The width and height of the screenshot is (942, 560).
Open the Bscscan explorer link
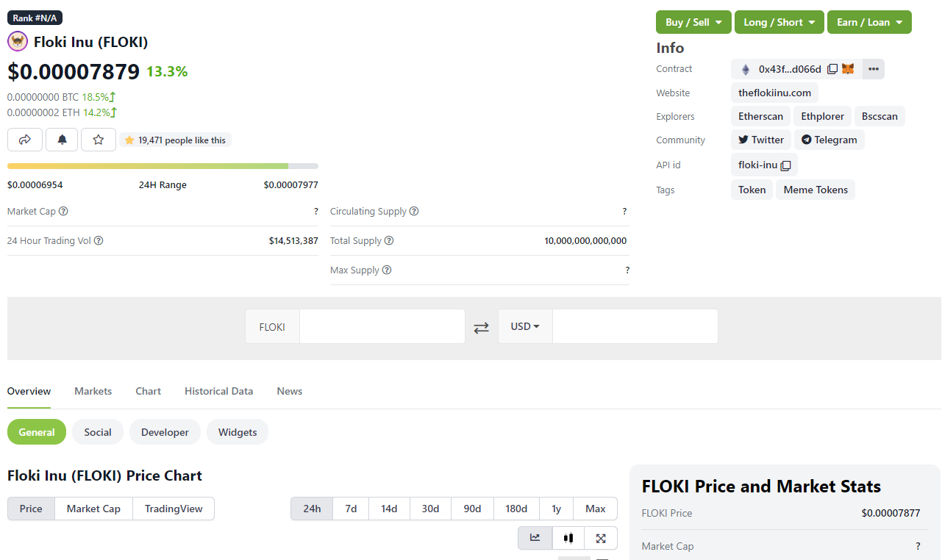(879, 116)
